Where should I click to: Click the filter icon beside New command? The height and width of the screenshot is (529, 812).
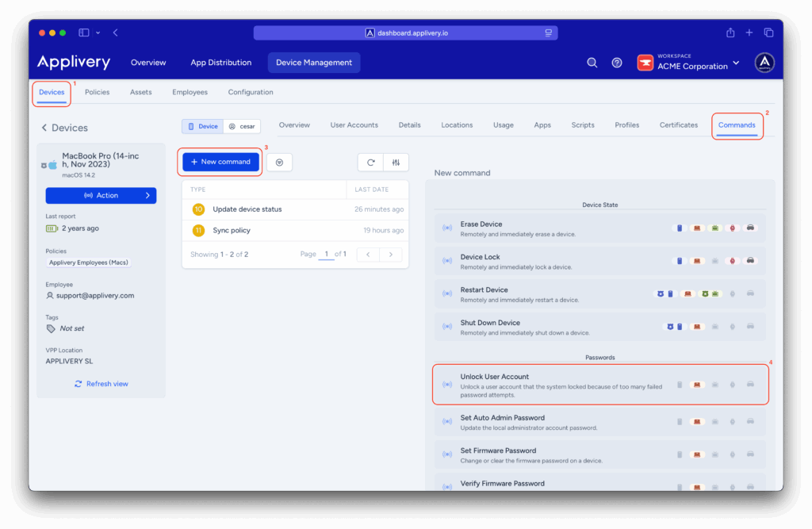[x=279, y=162]
